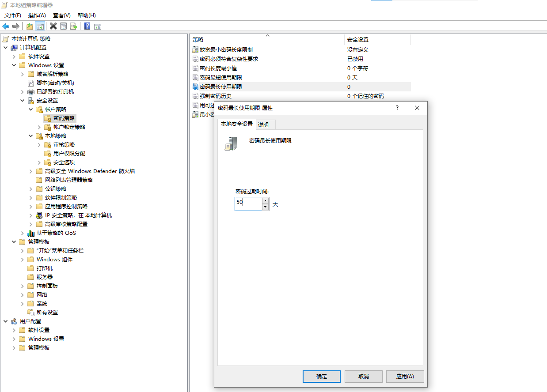
Task: Expand the 审核策略 tree node
Action: [x=39, y=144]
